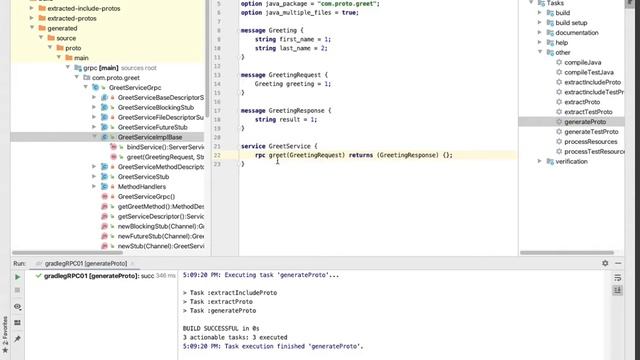Collapse the proto folder in tree

(50, 48)
